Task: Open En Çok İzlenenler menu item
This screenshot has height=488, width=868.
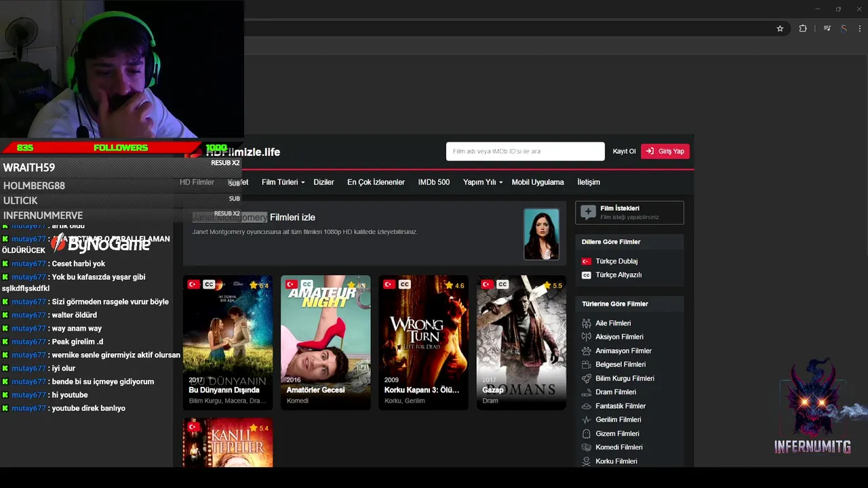Action: (x=376, y=182)
